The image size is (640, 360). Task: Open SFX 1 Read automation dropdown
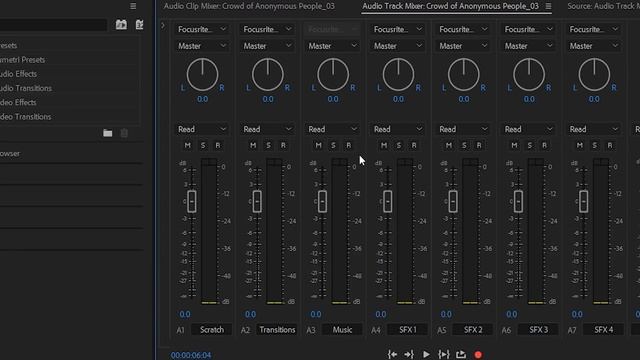(398, 129)
